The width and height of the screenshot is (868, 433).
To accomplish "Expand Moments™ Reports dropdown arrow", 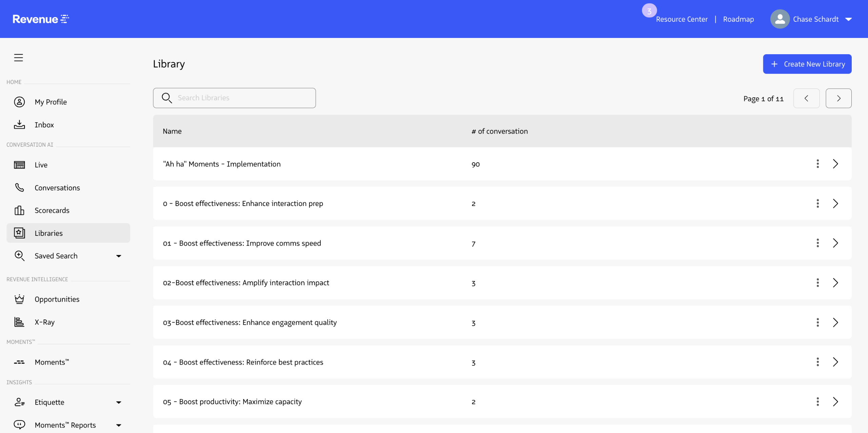I will coord(119,425).
